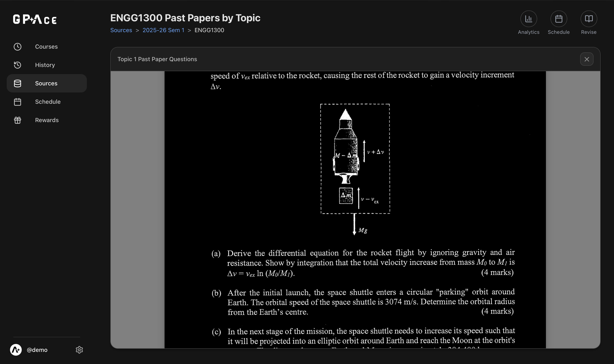The height and width of the screenshot is (364, 614).
Task: Click the Sources database icon
Action: [x=17, y=83]
